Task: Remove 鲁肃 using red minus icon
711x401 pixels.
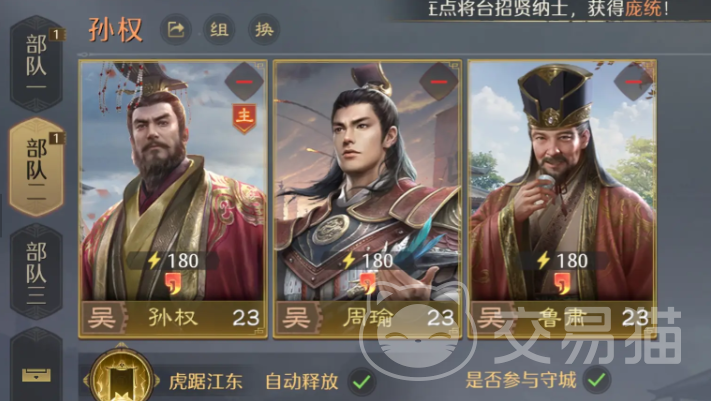Action: [633, 82]
